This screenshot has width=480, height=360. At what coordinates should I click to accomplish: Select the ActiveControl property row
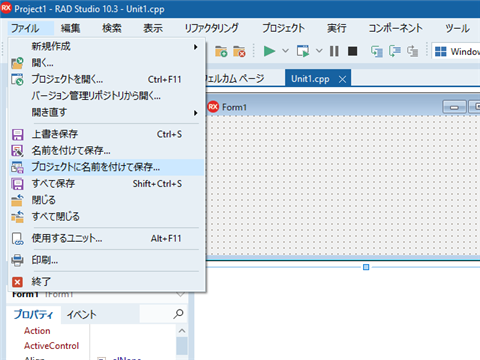91,346
